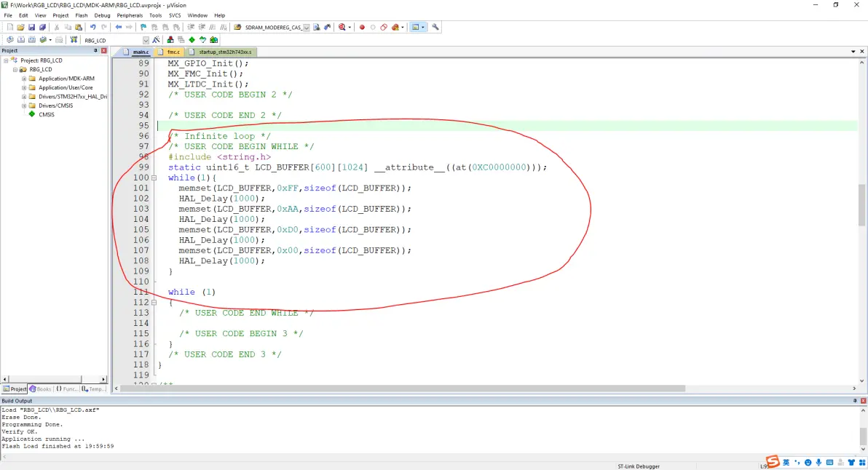Insert a breakpoint using red dot icon
868x470 pixels.
click(362, 27)
